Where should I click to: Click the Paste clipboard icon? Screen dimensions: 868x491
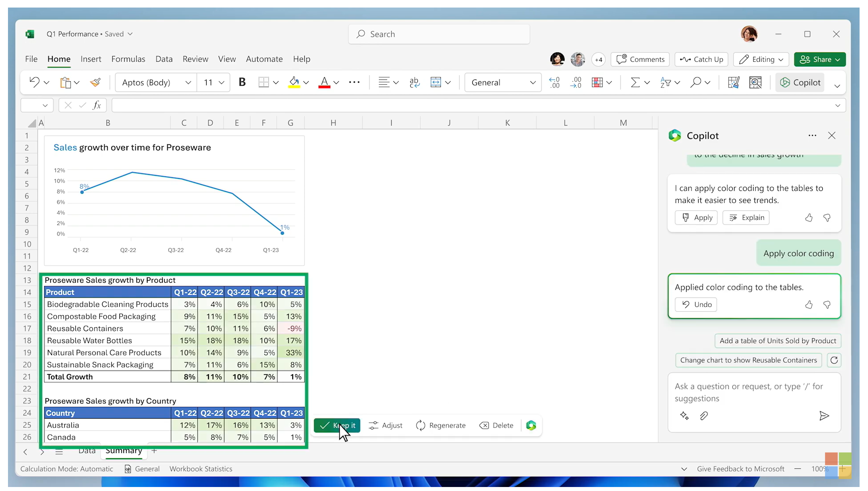66,83
